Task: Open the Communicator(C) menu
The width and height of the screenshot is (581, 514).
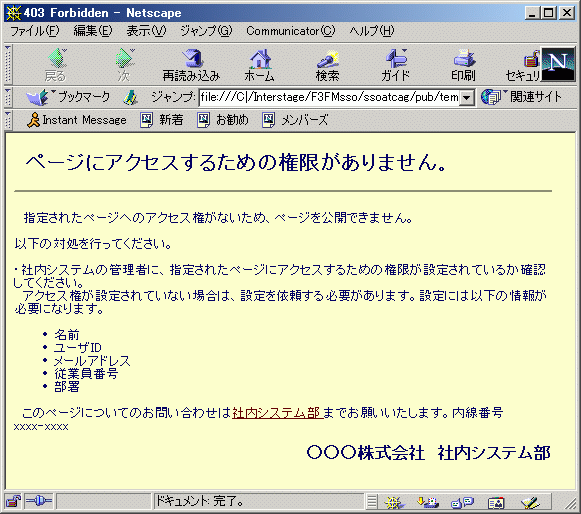Action: coord(290,31)
